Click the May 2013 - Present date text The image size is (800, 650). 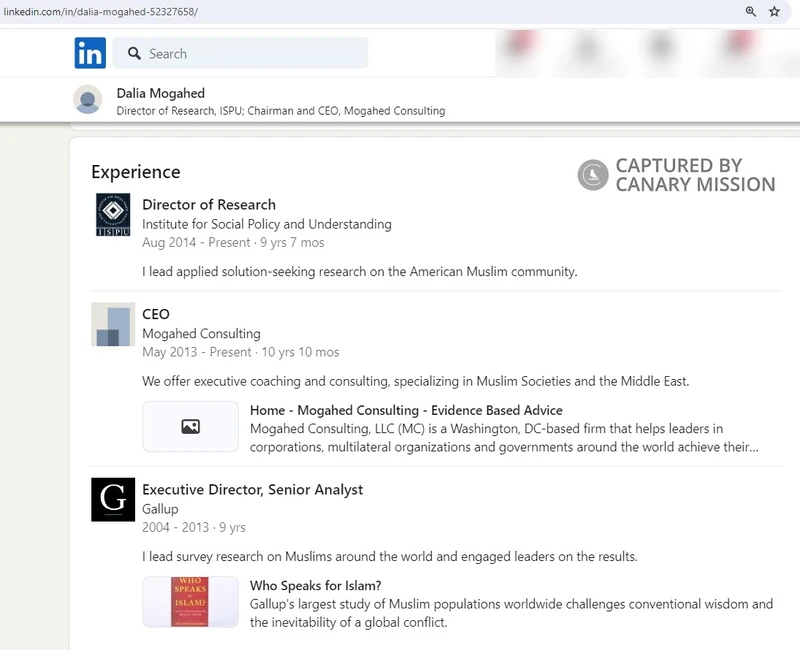coord(240,352)
